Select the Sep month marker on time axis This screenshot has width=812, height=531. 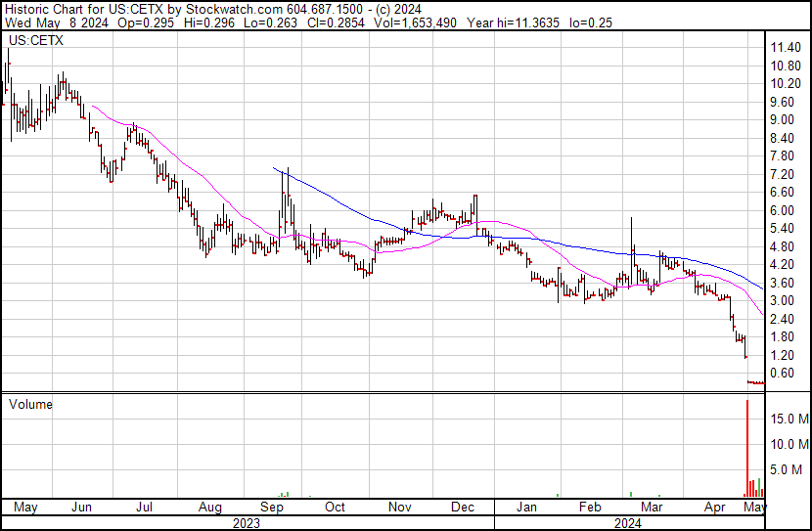(272, 508)
